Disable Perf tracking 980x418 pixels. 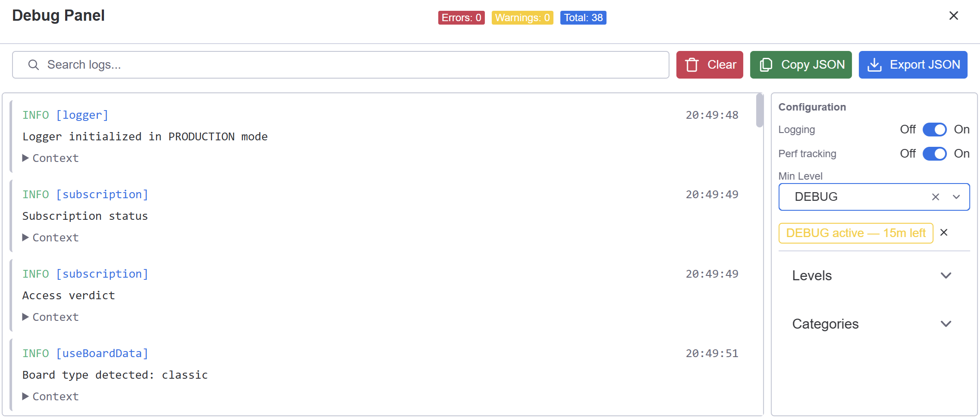(x=935, y=154)
